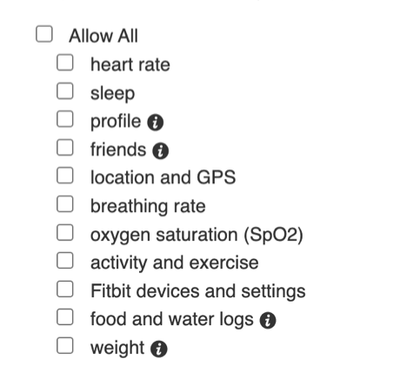Click the oxygen saturation (SpO2) label
The height and width of the screenshot is (372, 400).
click(x=197, y=235)
